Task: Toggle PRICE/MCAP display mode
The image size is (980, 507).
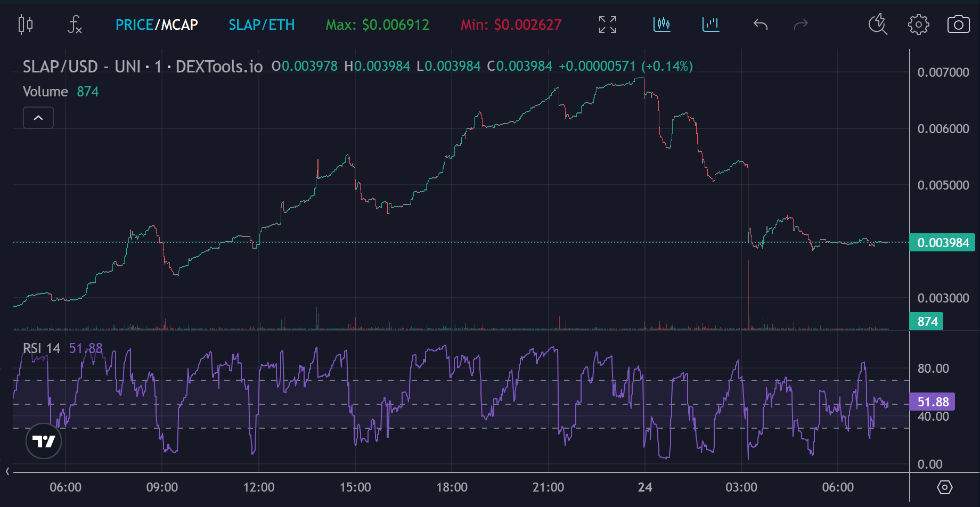Action: pyautogui.click(x=157, y=24)
